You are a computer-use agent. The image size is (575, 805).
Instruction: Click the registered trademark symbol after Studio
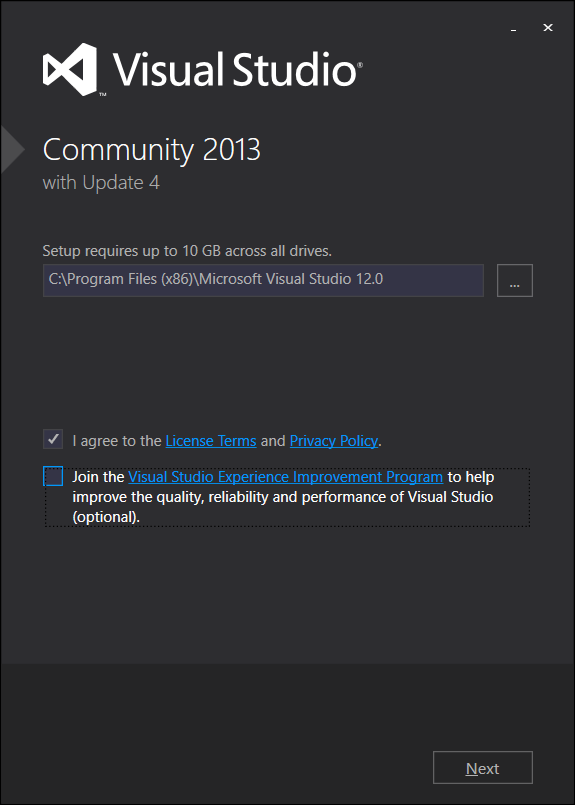(x=359, y=66)
